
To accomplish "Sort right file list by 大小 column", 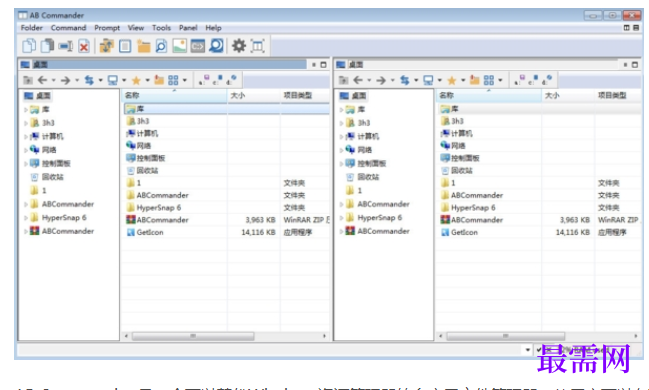I will [568, 95].
